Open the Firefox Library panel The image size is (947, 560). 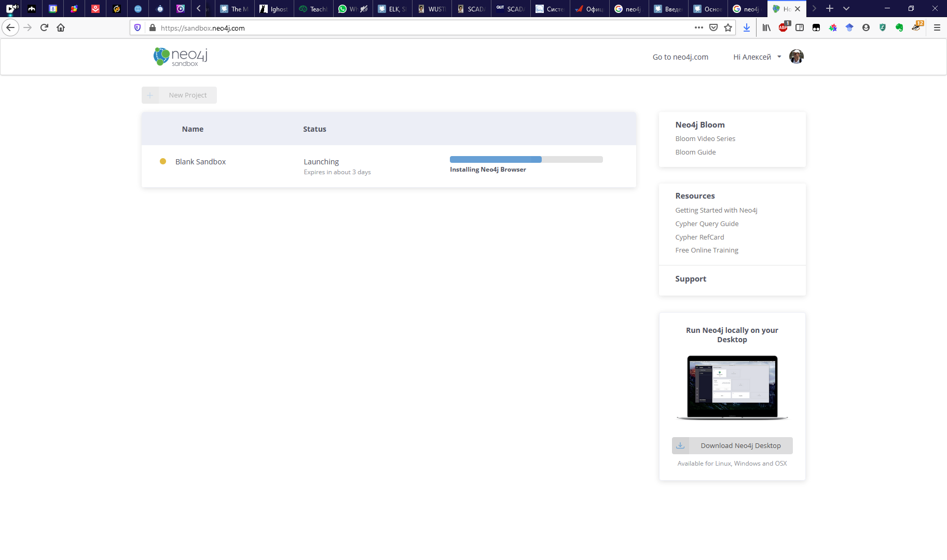pos(766,27)
